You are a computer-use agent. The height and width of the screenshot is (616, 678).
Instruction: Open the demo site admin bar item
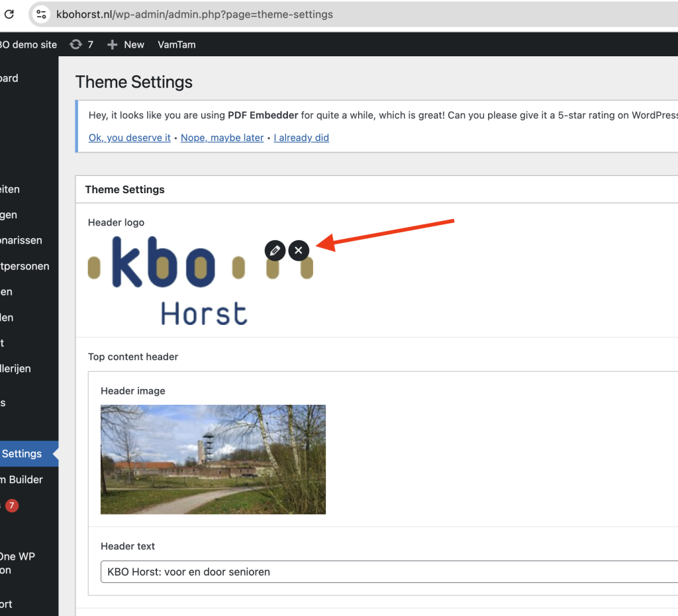point(28,44)
